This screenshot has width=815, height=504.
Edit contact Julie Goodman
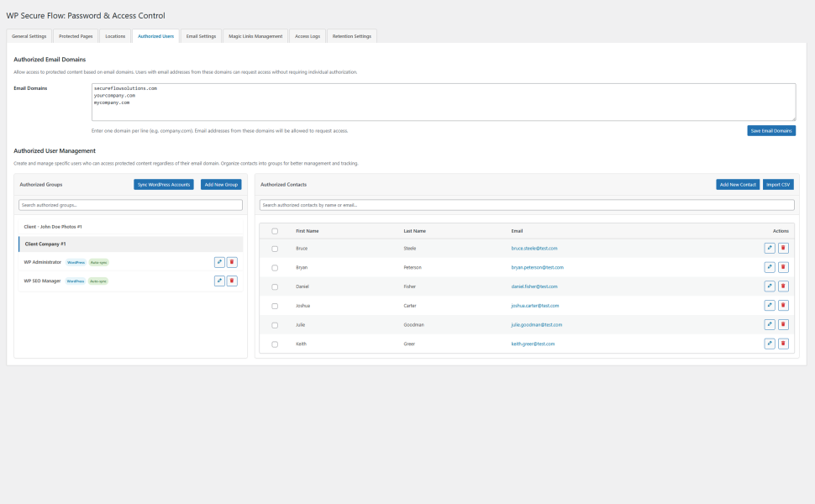click(x=770, y=325)
